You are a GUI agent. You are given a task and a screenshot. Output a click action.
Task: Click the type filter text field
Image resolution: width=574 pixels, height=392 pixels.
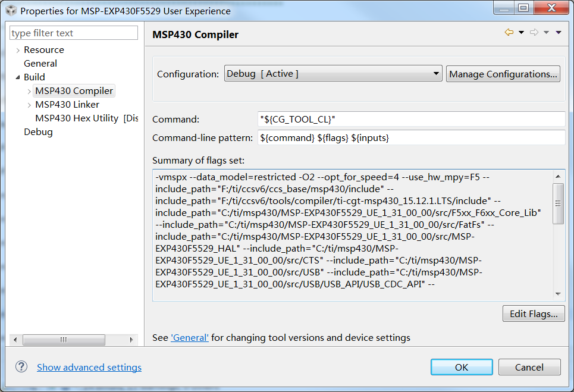pos(74,33)
